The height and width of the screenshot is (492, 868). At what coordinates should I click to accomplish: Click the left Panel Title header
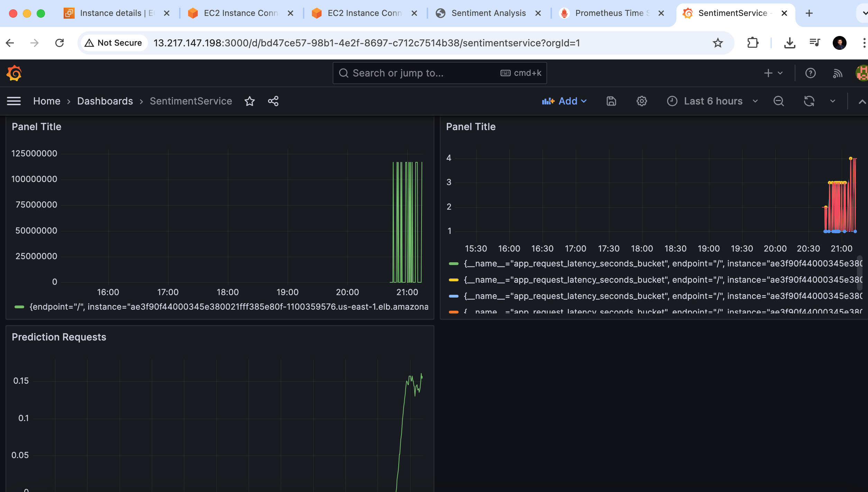[37, 127]
